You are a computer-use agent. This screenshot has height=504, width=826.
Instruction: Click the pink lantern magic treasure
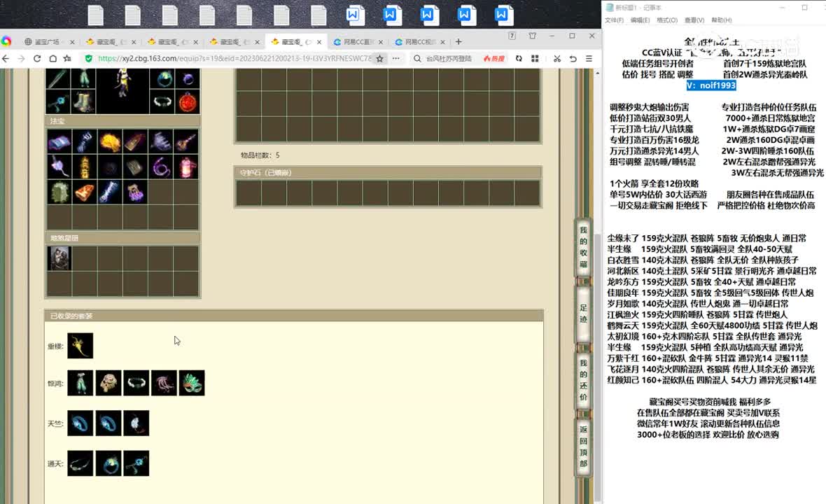186,167
